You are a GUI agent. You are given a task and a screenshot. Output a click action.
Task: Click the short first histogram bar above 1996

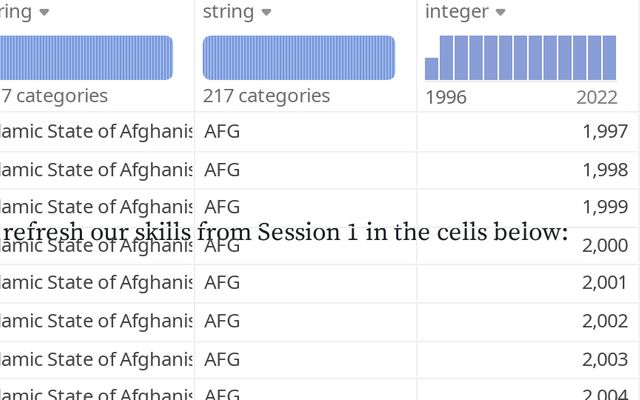coord(431,69)
